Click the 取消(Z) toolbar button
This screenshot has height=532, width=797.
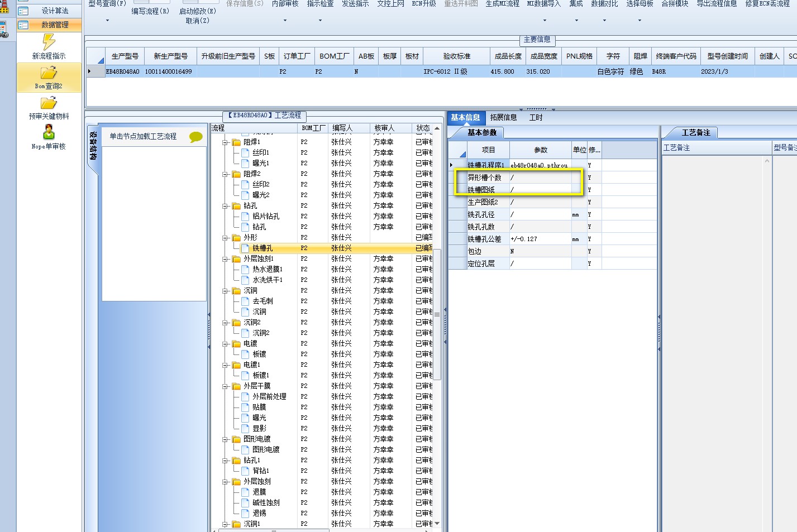pyautogui.click(x=197, y=21)
